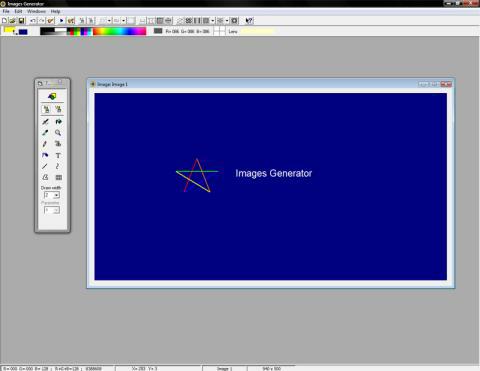The width and height of the screenshot is (480, 371).
Task: Click the Redo arrow in toolbar
Action: pyautogui.click(x=41, y=21)
